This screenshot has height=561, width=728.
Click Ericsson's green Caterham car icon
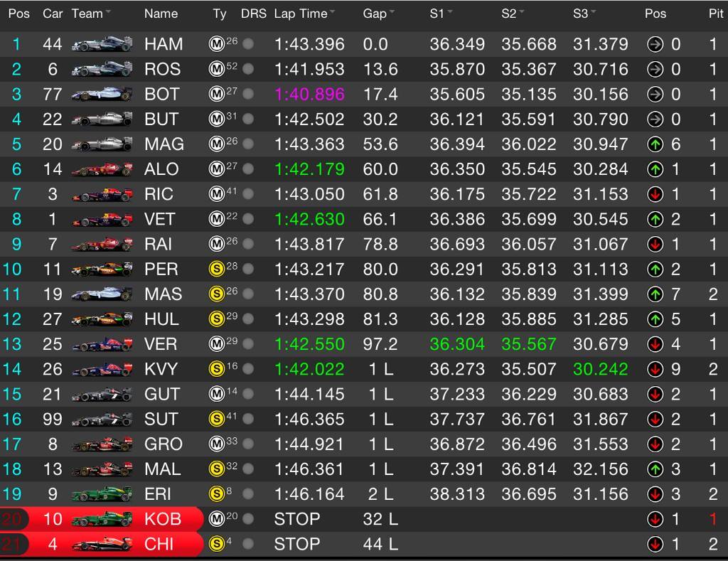coord(102,494)
